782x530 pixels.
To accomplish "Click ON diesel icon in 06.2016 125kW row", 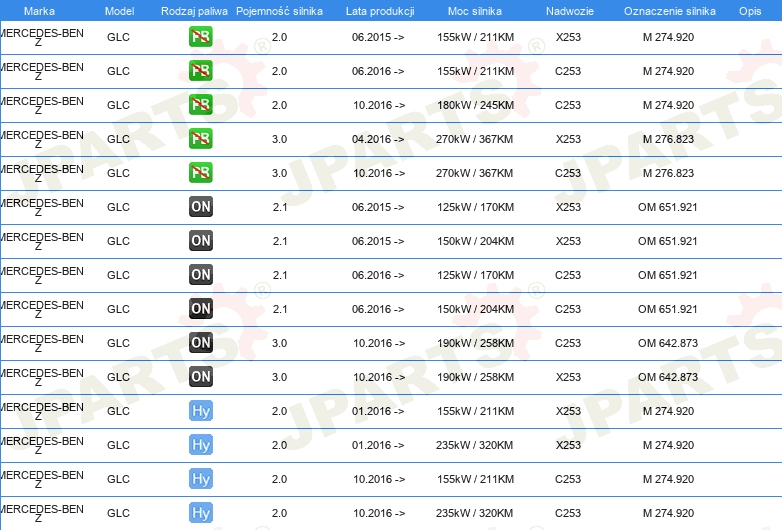I will click(200, 275).
